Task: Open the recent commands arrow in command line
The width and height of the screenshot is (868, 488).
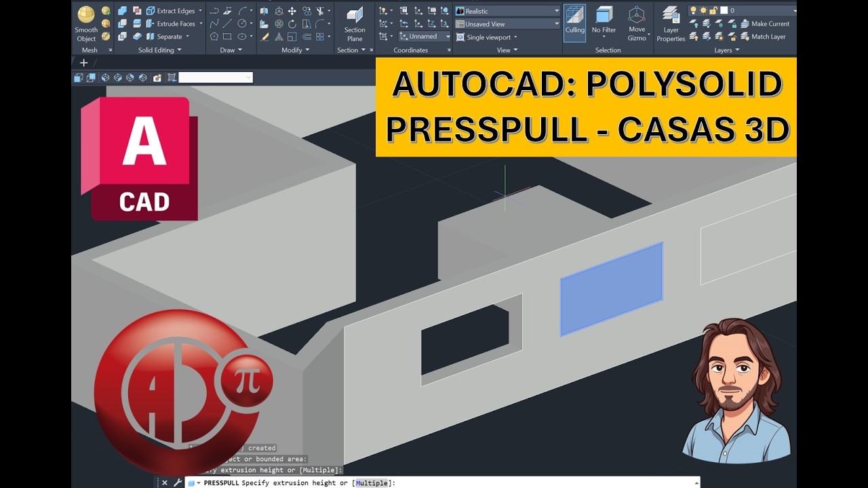Action: point(199,483)
